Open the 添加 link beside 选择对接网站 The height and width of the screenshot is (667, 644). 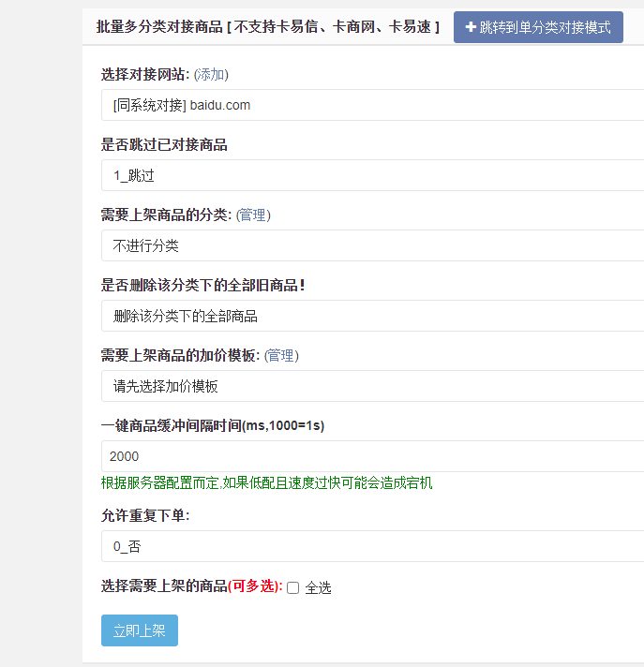coord(211,74)
